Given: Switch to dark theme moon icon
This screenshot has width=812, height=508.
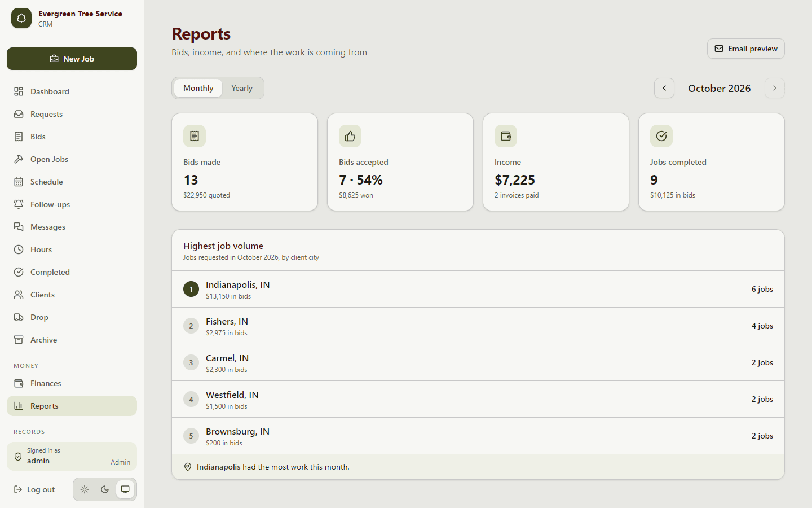Looking at the screenshot, I should tap(105, 489).
